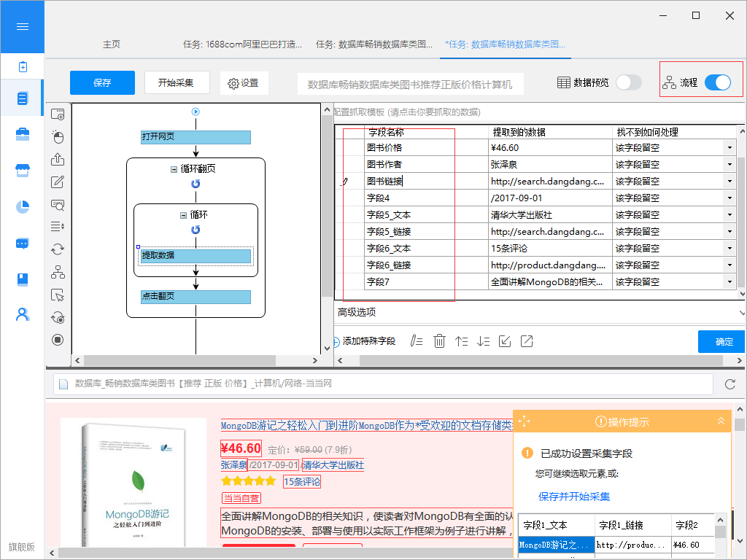Click the rename field pencil-list icon
The image size is (747, 560).
pos(417,341)
